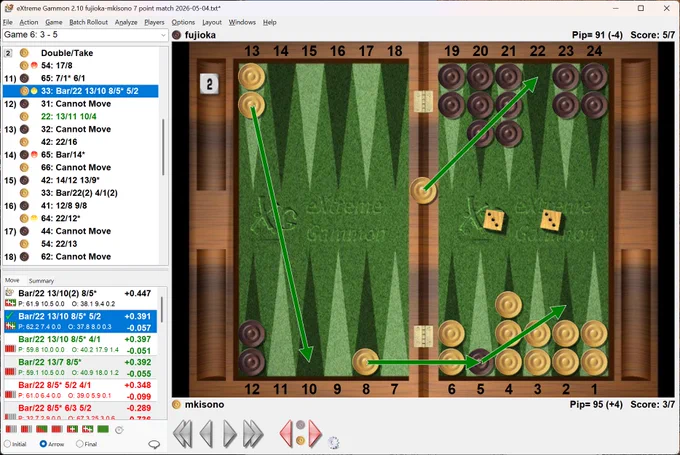This screenshot has width=680, height=455.
Task: Click the mkisono player checker icon below the board
Action: tap(177, 405)
